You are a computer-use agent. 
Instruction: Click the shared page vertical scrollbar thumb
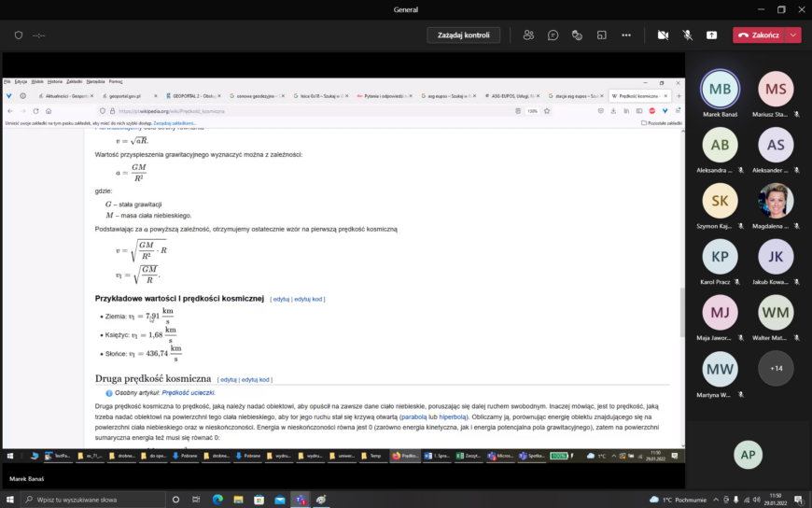click(x=682, y=312)
